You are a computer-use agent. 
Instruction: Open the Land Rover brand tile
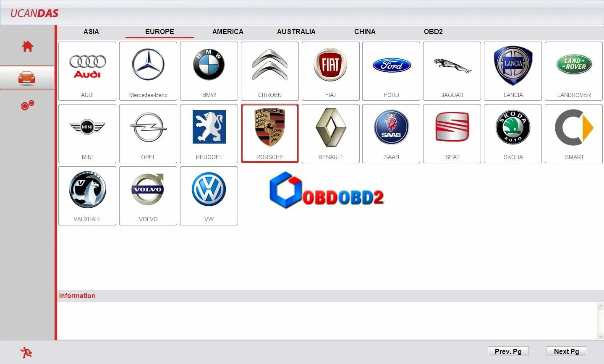click(574, 71)
